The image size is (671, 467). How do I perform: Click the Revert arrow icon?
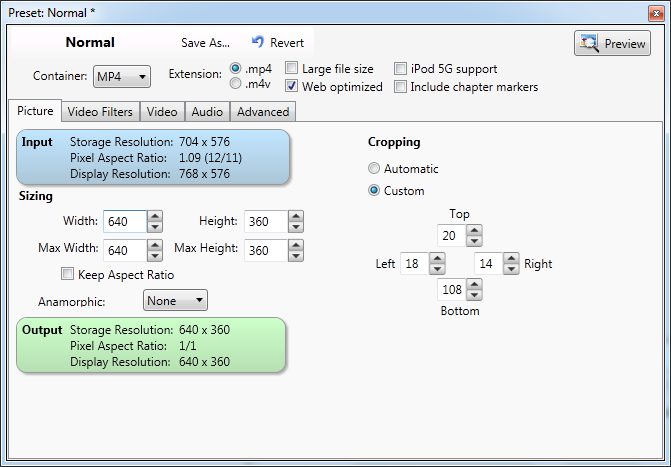[x=258, y=42]
